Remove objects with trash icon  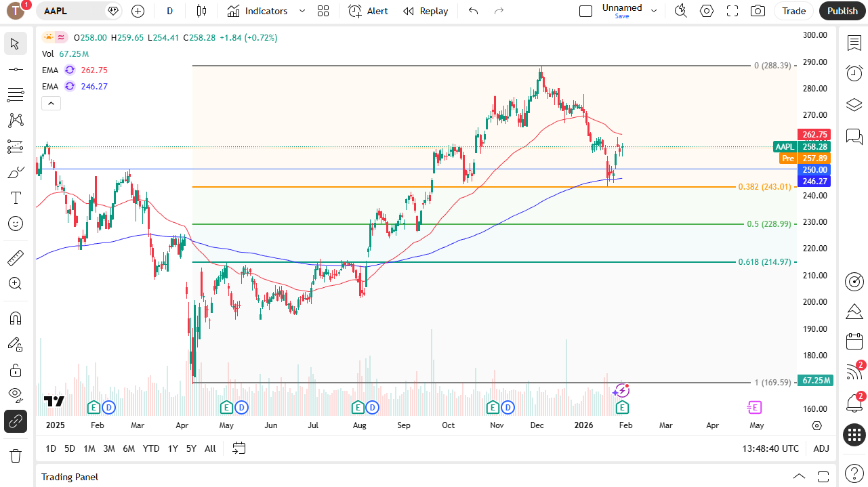[x=15, y=456]
